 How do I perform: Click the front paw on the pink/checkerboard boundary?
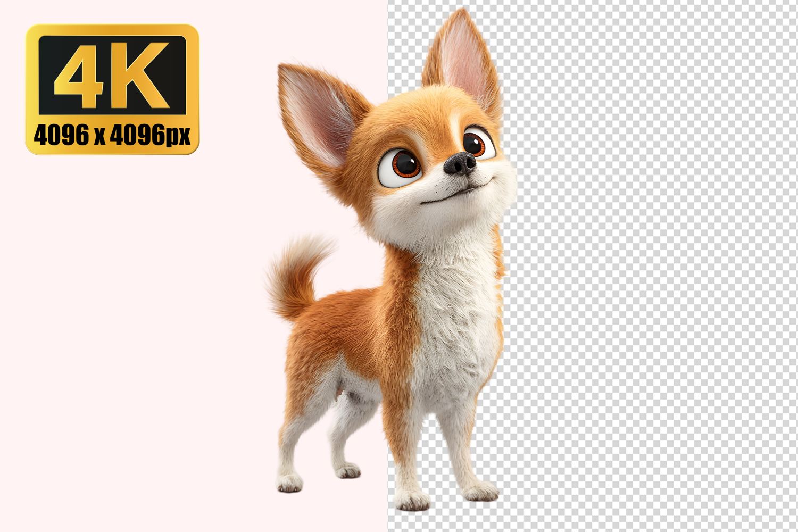[x=411, y=500]
